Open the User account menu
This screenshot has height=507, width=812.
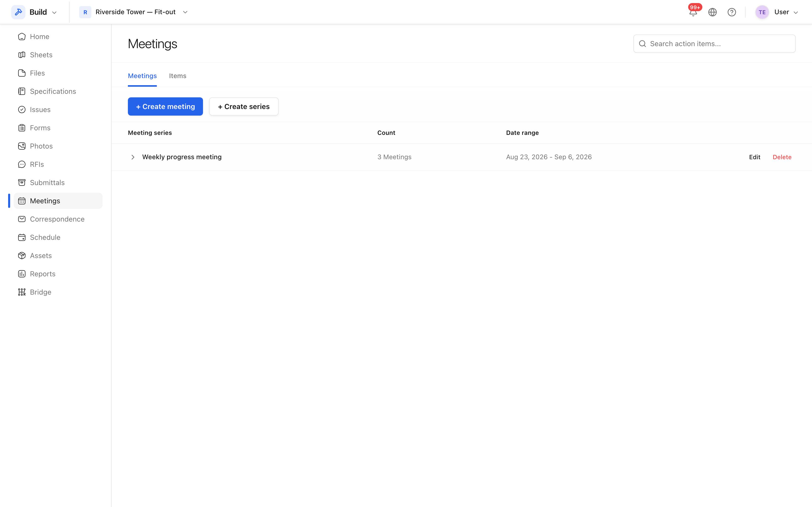tap(776, 12)
